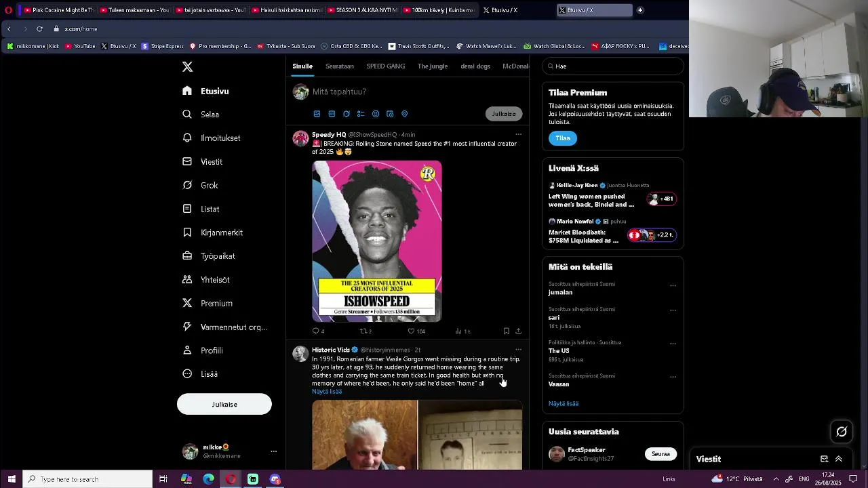Open Task View in the taskbar
This screenshot has width=868, height=488.
coord(163,479)
